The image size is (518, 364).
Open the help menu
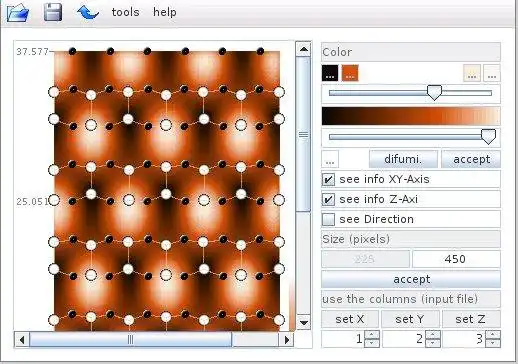[165, 12]
